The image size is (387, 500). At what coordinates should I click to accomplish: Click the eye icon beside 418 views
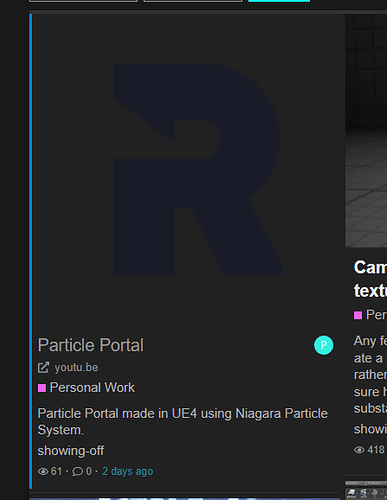pyautogui.click(x=359, y=450)
